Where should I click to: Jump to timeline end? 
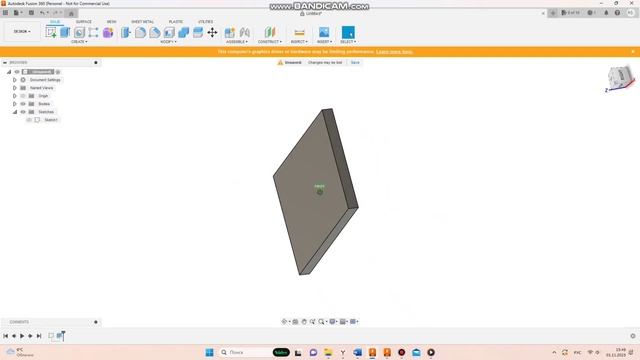click(39, 336)
